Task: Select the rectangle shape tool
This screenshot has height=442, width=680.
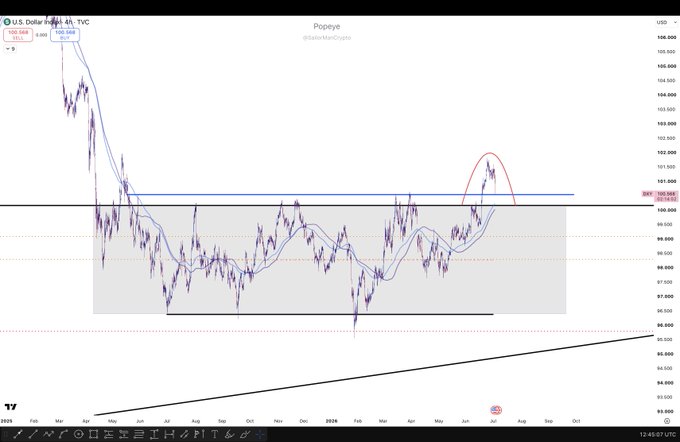Action: click(x=93, y=434)
